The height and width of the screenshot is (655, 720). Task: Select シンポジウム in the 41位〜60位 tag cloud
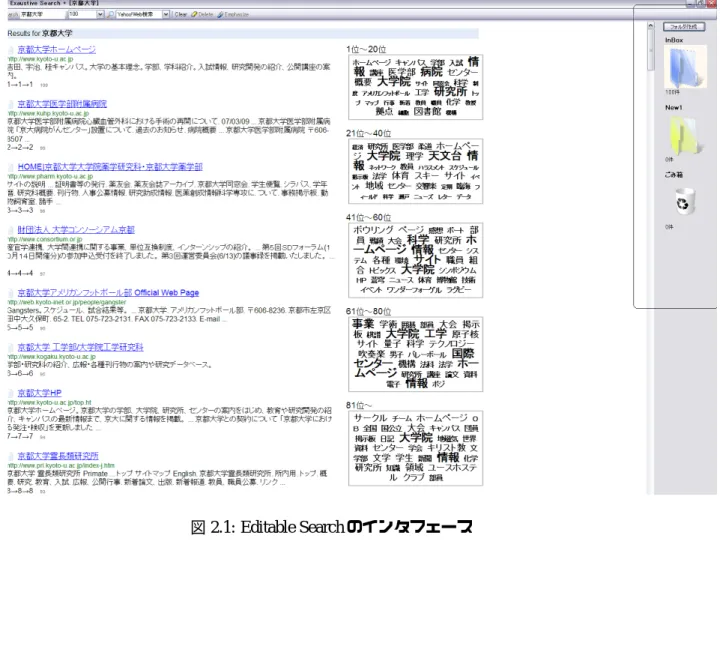[457, 270]
